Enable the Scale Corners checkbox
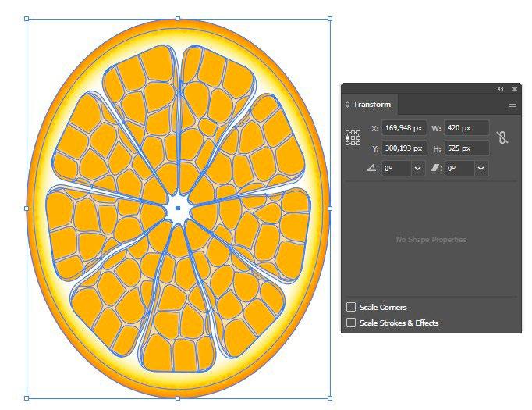The image size is (532, 410). click(x=351, y=307)
